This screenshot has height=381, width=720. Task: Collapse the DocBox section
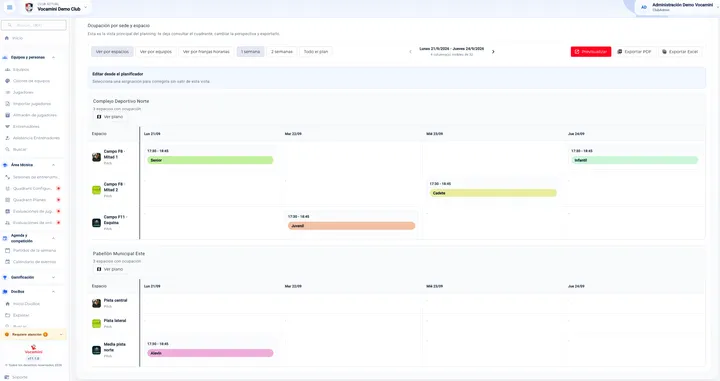tap(53, 291)
